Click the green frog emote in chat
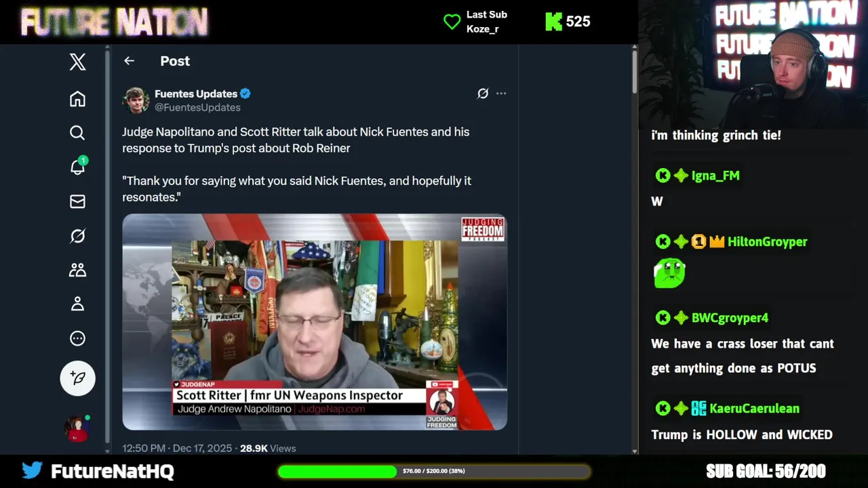 [669, 273]
